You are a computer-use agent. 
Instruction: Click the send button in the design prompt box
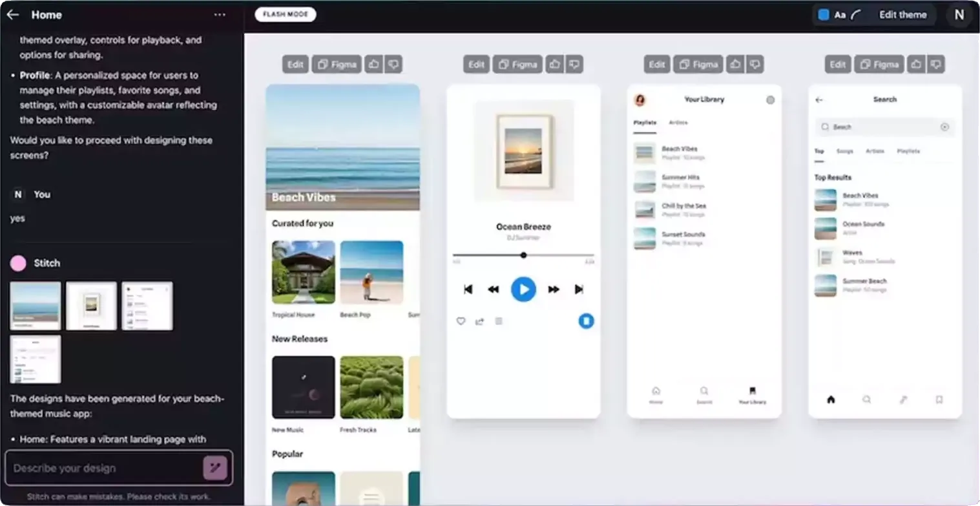215,468
